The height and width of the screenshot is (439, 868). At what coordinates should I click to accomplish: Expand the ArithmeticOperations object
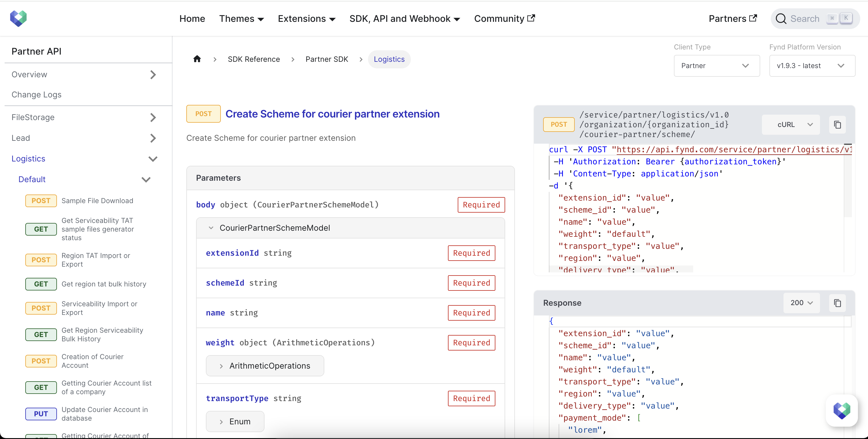click(x=265, y=366)
